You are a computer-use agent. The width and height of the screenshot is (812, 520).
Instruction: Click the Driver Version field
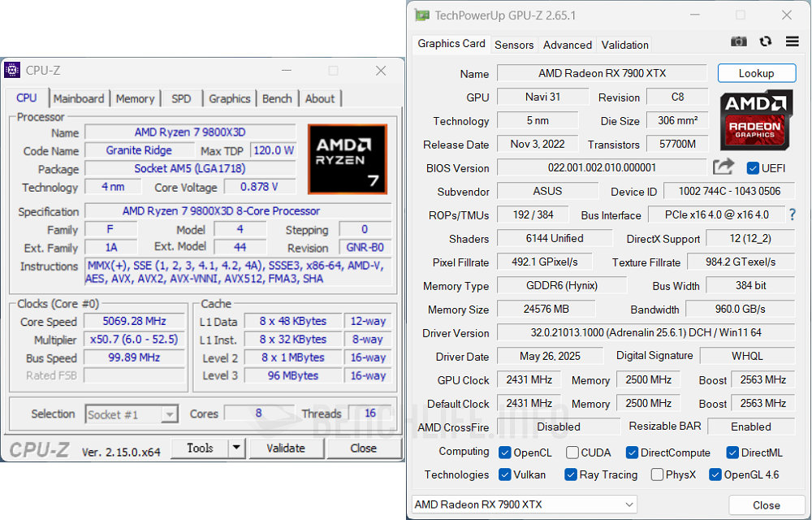(646, 332)
